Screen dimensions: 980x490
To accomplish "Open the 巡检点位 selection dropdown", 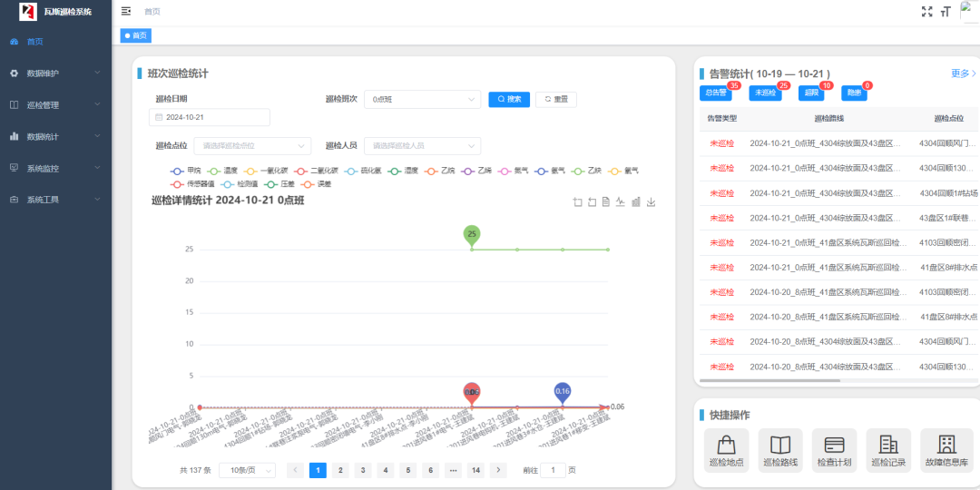I will (252, 145).
